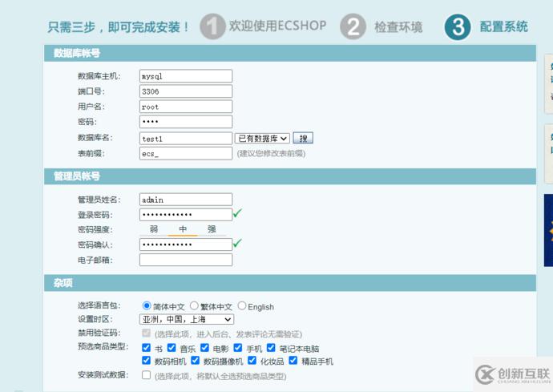Click the 强 password strength indicator

[212, 229]
